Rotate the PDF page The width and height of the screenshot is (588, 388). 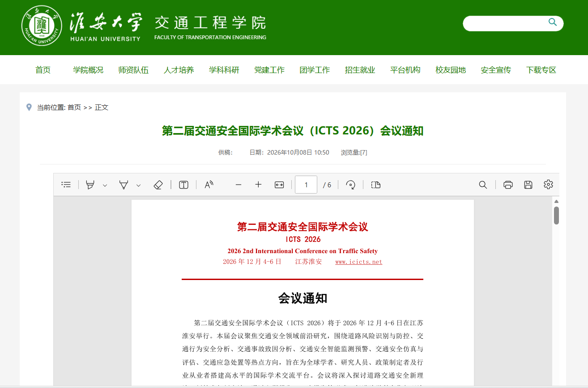[351, 185]
